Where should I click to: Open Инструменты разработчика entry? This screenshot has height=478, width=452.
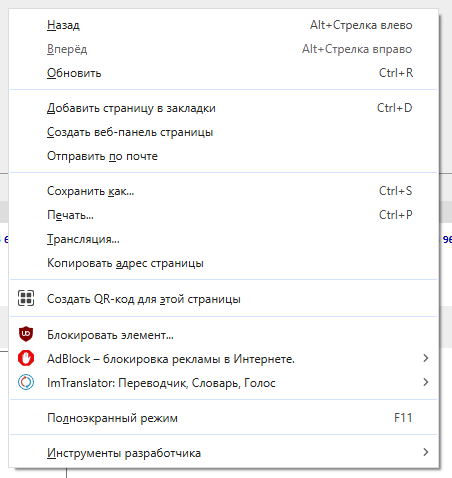pyautogui.click(x=223, y=453)
